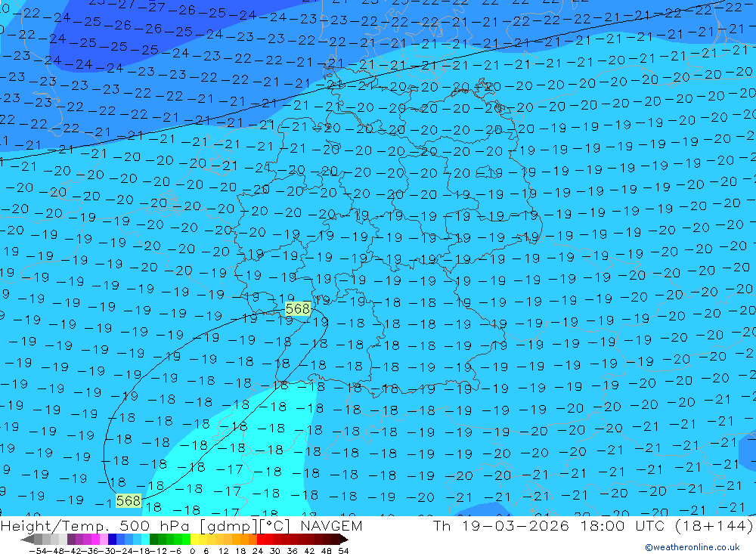
Task: Select the gray arrow end of the legend
Action: click(27, 539)
